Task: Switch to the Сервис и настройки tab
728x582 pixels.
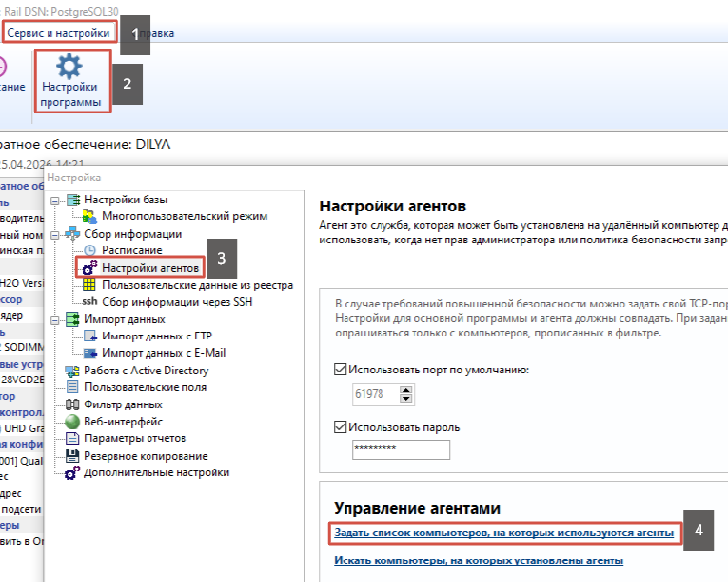Action: [58, 33]
